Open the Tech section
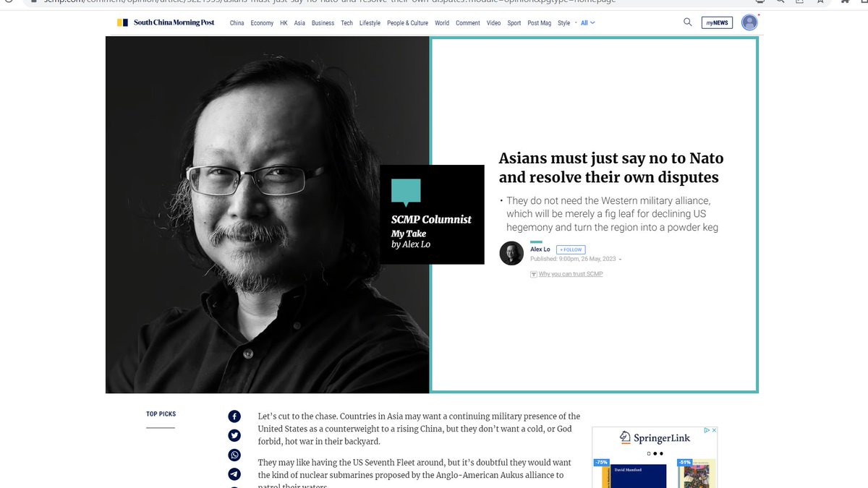 [x=347, y=23]
